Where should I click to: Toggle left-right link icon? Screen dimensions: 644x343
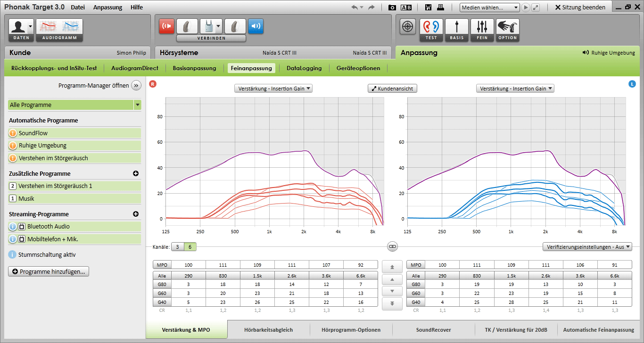392,246
